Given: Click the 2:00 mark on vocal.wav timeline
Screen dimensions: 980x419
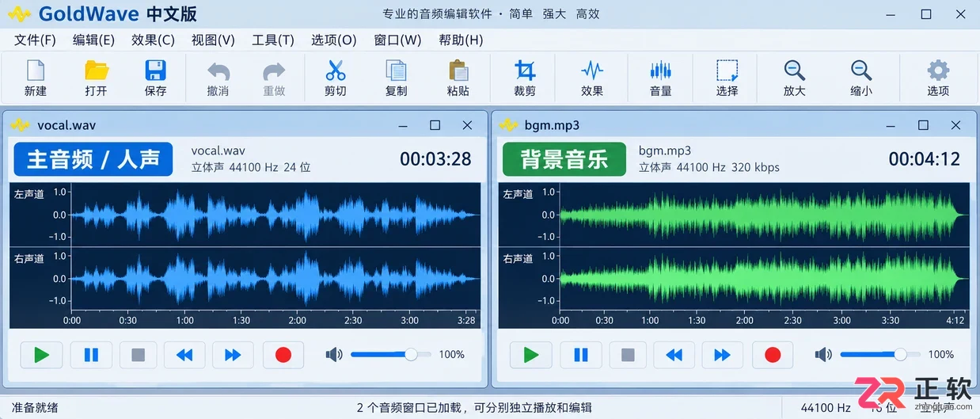Looking at the screenshot, I should pyautogui.click(x=297, y=321).
